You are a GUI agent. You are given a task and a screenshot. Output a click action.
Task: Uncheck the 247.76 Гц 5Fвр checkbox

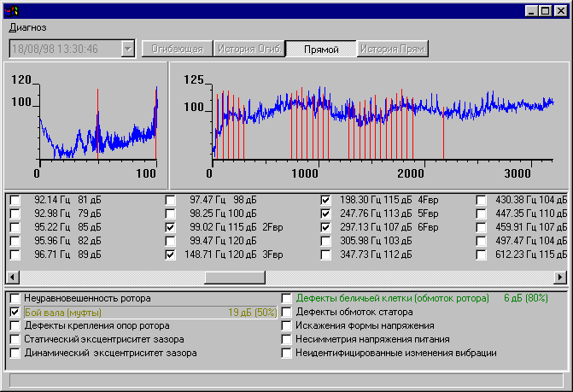325,214
